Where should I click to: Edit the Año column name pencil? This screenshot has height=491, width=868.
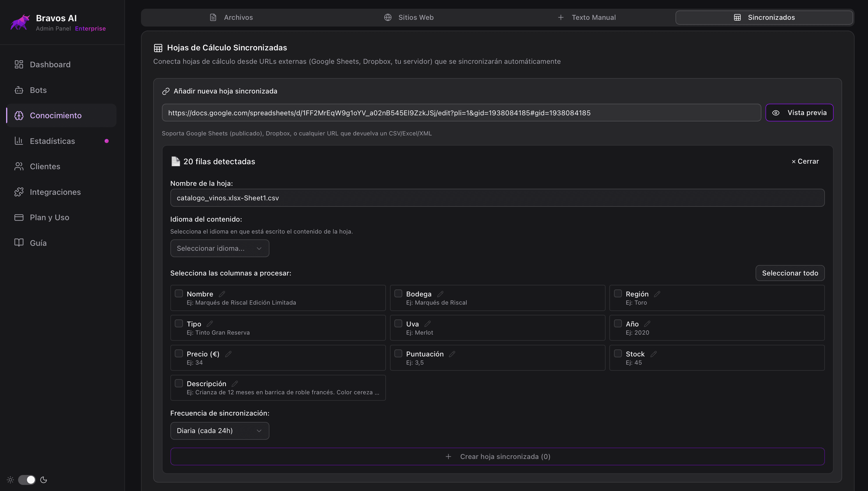[647, 324]
